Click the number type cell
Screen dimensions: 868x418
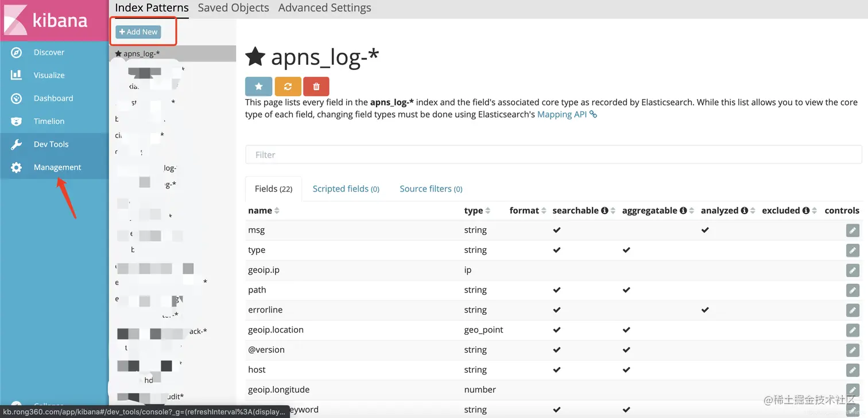click(x=480, y=389)
